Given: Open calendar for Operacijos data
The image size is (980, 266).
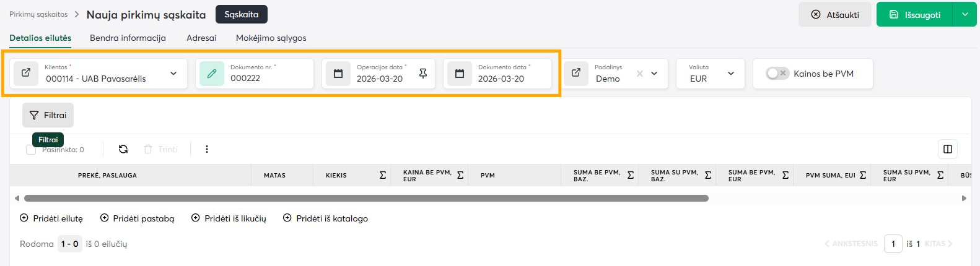Looking at the screenshot, I should pos(338,74).
